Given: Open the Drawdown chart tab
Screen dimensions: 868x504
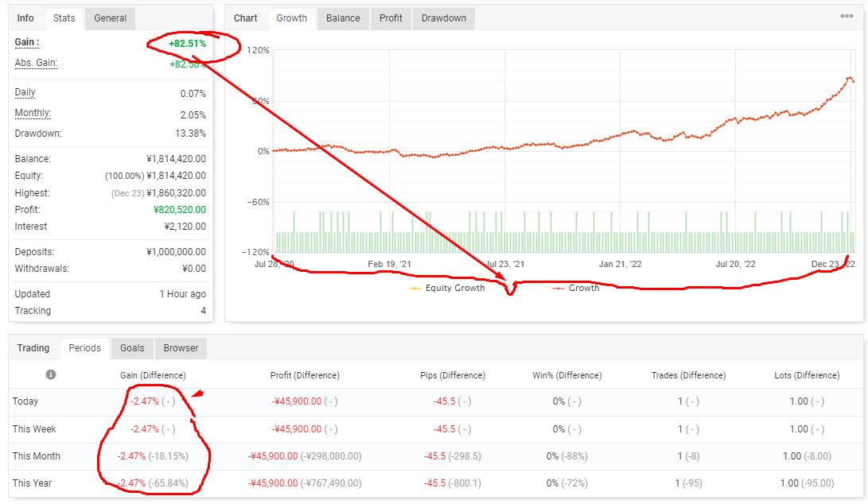Looking at the screenshot, I should (x=443, y=18).
